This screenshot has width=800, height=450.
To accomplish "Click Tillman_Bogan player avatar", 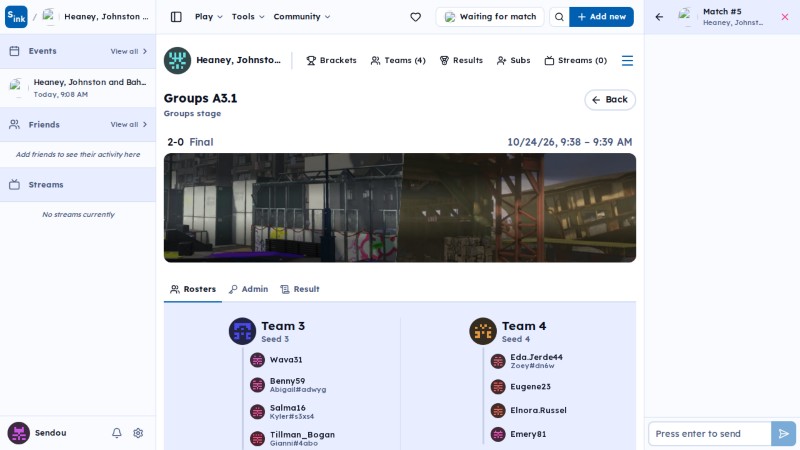I will tap(258, 438).
